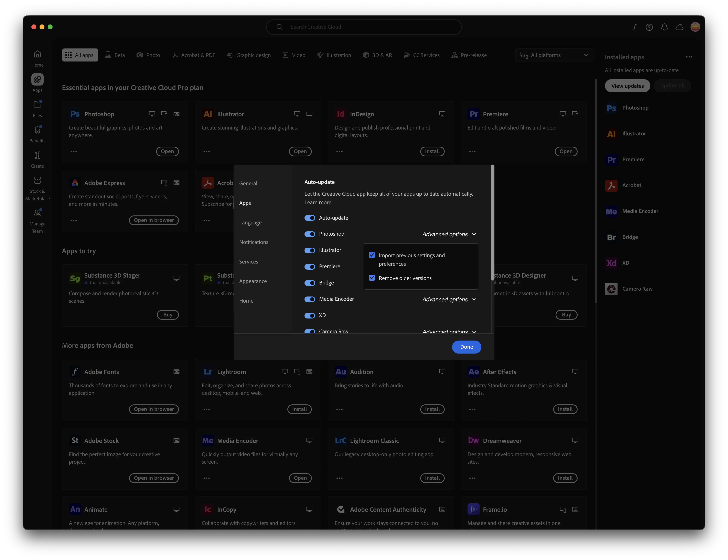This screenshot has width=728, height=560.
Task: Open Notifications preferences tab
Action: (254, 242)
